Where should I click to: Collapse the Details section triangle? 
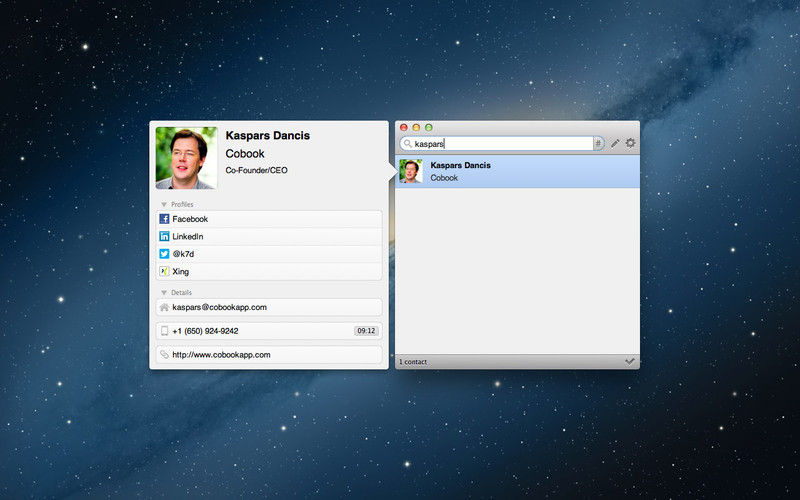click(164, 292)
